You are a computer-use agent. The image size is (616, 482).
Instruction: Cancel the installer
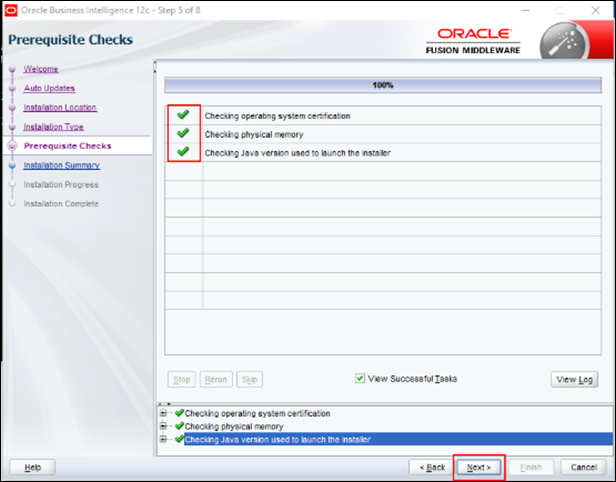tap(584, 467)
